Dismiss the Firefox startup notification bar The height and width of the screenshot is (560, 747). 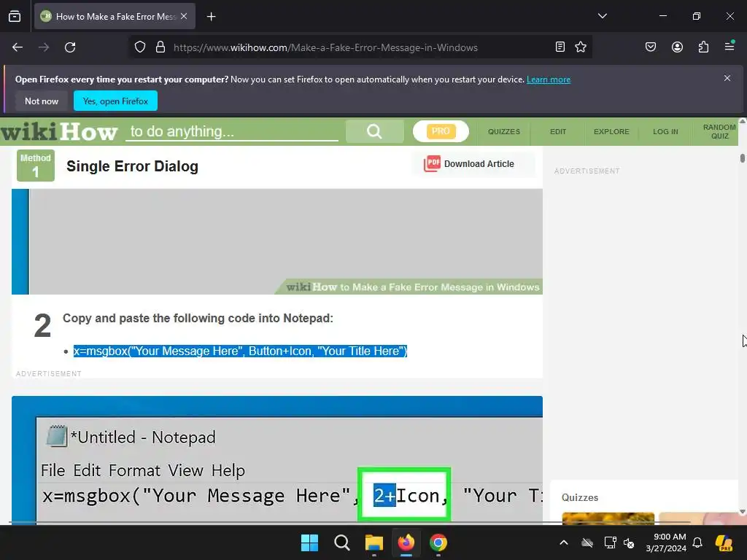pyautogui.click(x=727, y=78)
